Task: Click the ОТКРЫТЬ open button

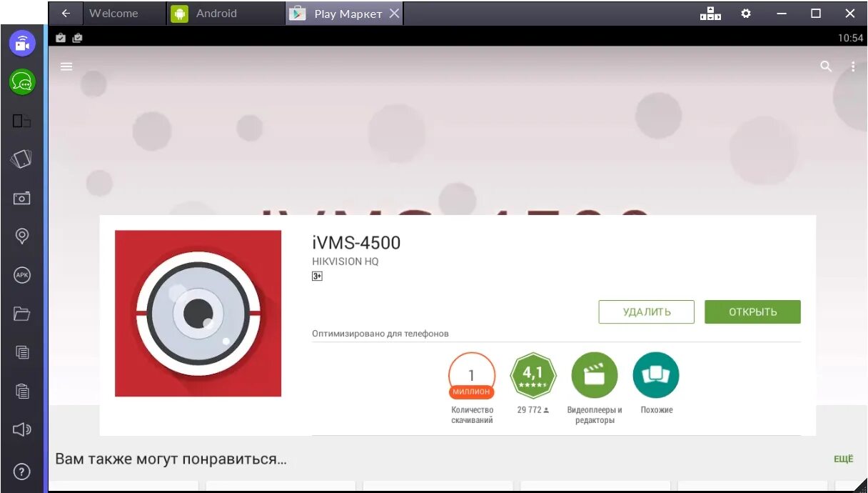Action: (x=753, y=312)
